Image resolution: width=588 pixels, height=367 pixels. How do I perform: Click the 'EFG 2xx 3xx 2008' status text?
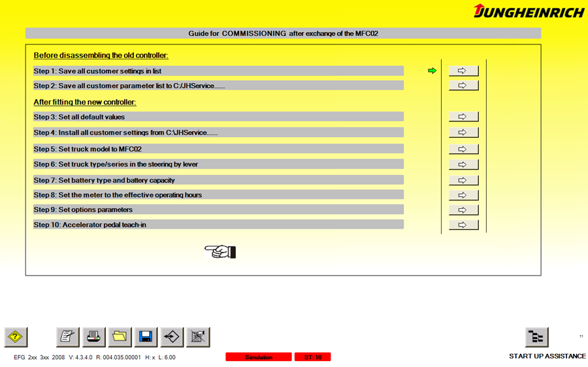[x=39, y=357]
